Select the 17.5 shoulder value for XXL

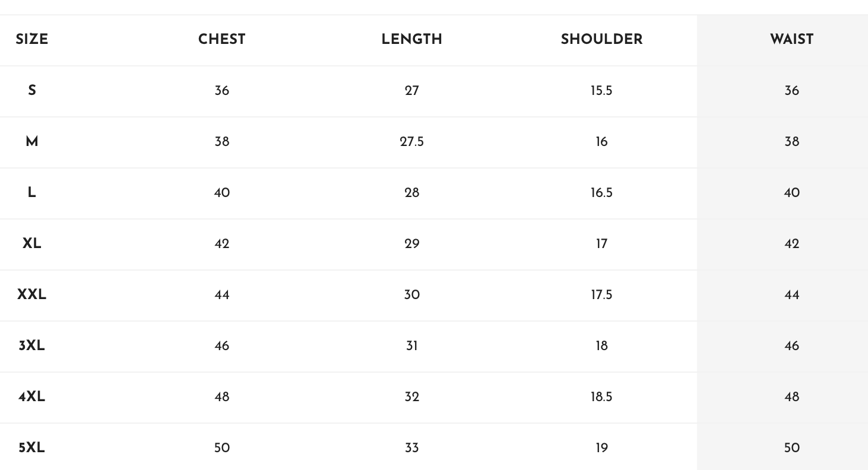point(601,295)
